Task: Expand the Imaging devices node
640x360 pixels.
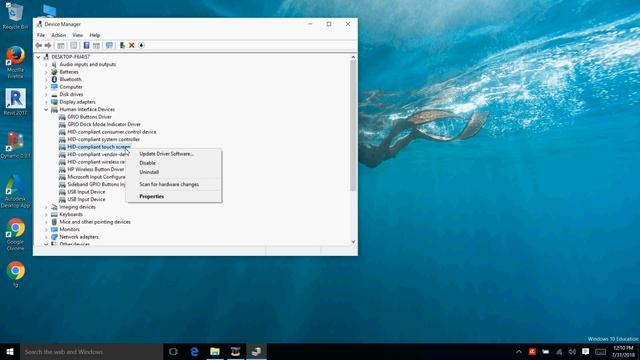Action: click(x=46, y=207)
